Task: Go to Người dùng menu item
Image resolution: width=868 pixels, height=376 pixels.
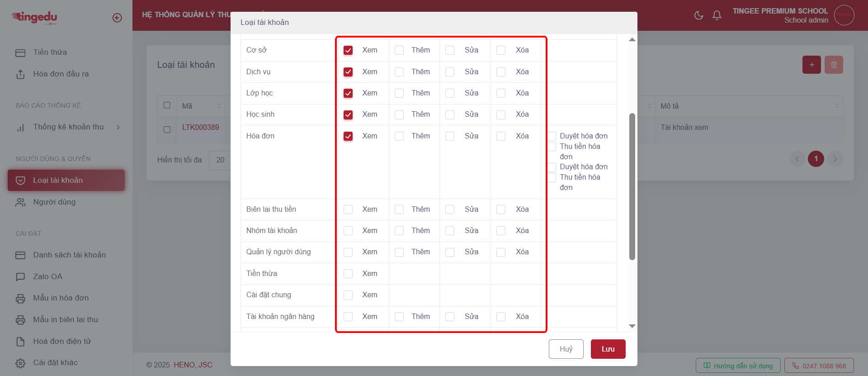Action: coord(54,202)
